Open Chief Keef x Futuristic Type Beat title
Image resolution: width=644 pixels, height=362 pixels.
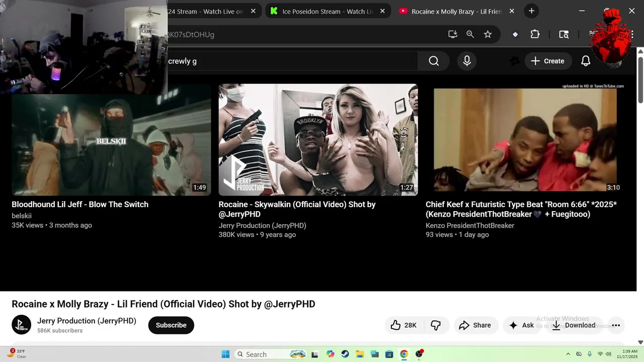(521, 209)
